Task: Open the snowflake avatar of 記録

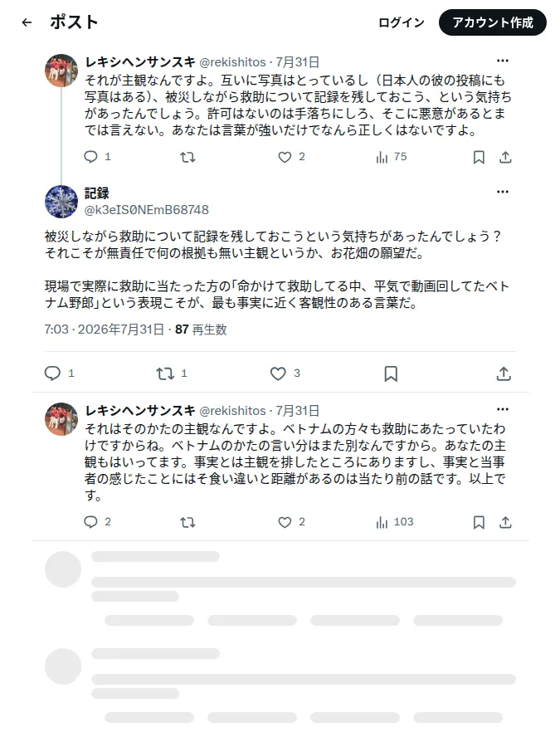Action: point(61,202)
